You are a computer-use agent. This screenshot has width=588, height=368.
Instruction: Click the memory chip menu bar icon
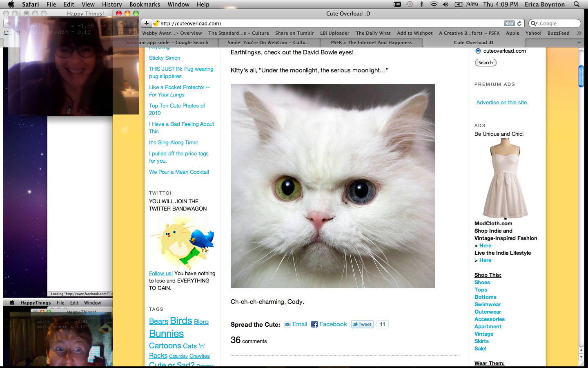tap(397, 4)
